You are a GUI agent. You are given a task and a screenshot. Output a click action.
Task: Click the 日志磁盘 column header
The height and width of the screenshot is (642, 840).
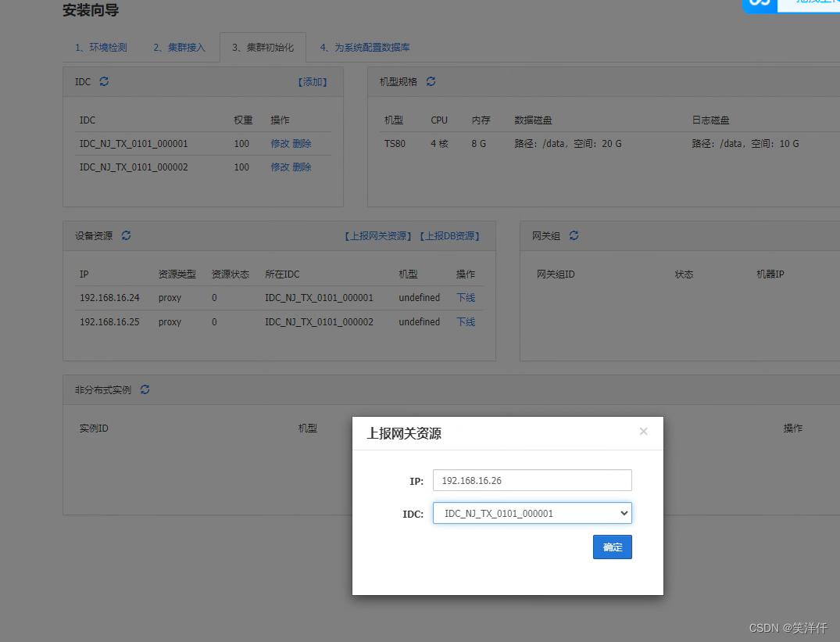[710, 120]
